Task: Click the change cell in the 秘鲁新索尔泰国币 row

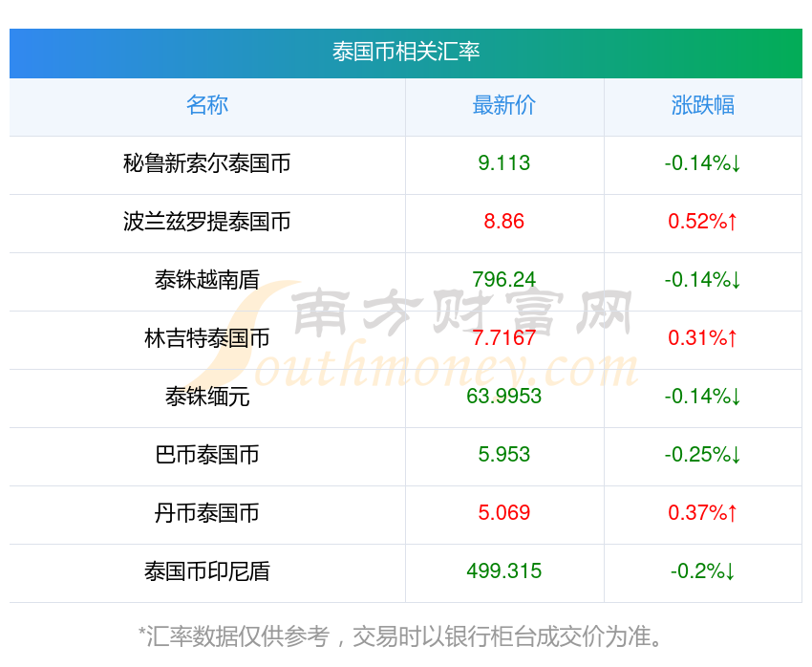Action: (703, 163)
